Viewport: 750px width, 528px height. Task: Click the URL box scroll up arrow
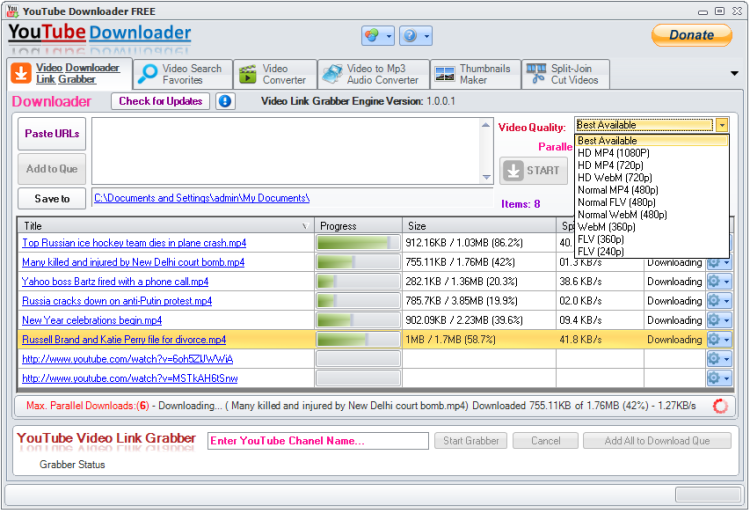pos(486,125)
